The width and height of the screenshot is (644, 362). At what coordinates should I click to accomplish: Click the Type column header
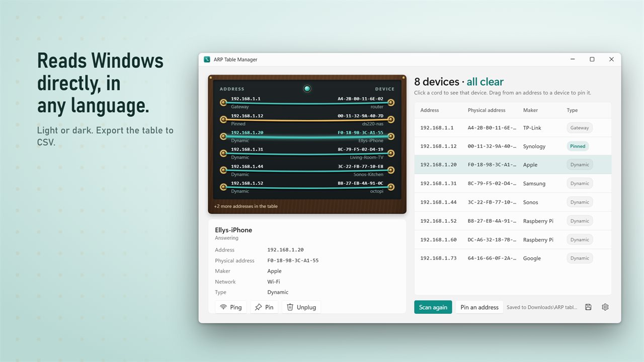pyautogui.click(x=572, y=110)
